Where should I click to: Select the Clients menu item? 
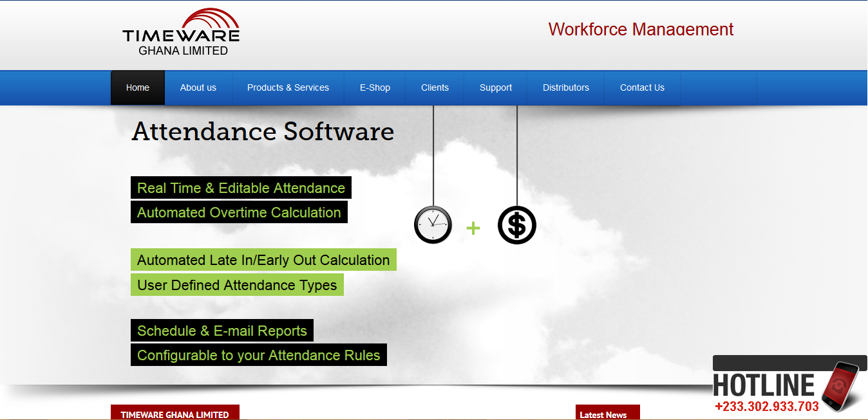pos(435,87)
